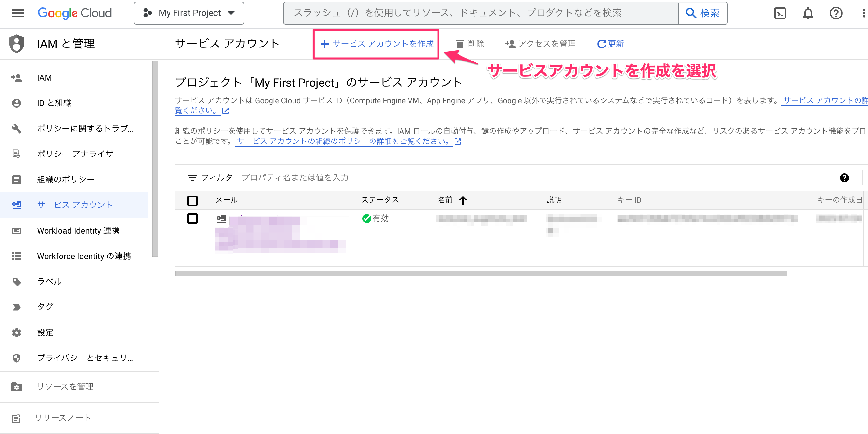This screenshot has width=868, height=434.
Task: Open the My First Project selector dropdown
Action: pyautogui.click(x=189, y=13)
